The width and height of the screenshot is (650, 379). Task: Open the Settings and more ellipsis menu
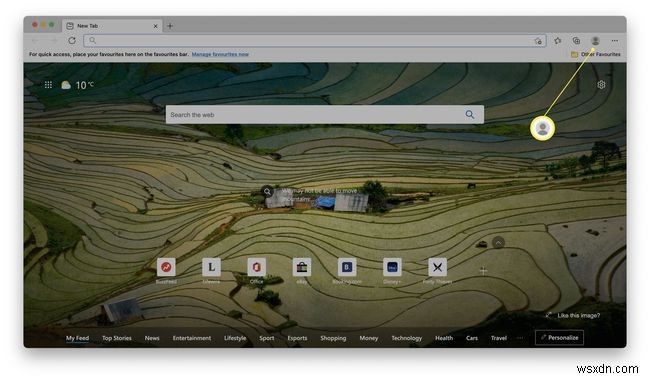pyautogui.click(x=614, y=41)
